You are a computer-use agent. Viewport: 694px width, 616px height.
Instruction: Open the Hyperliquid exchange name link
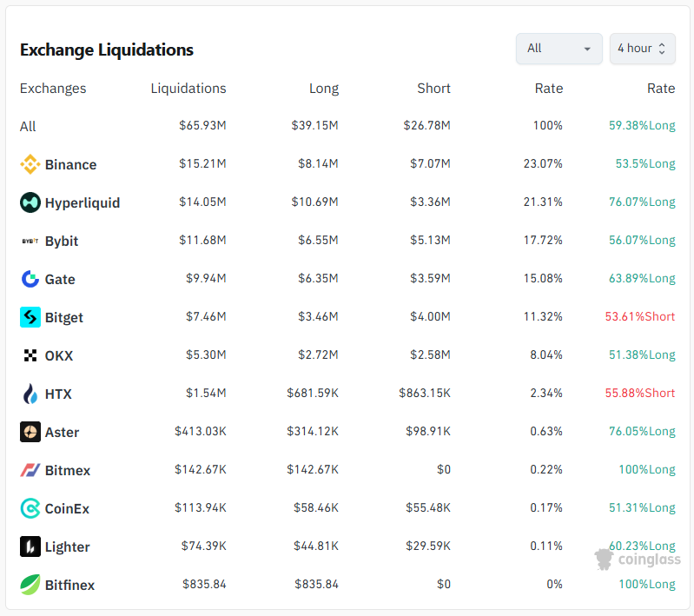pyautogui.click(x=83, y=202)
